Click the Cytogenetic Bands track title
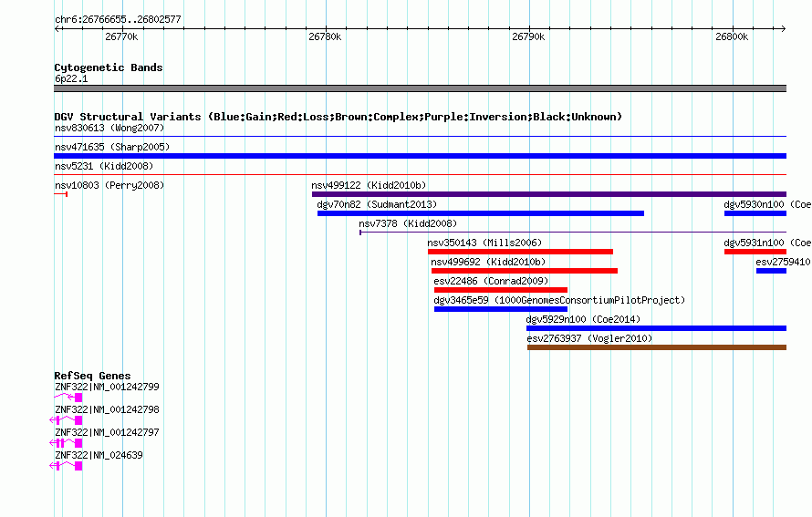 coord(109,67)
